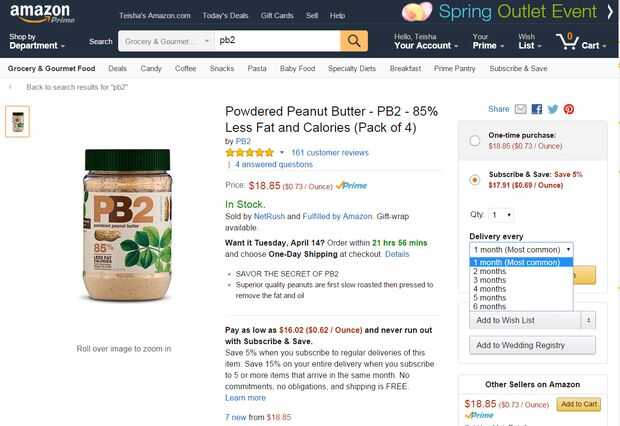Click the product thumbnail image
Viewport: 620px width, 426px height.
click(18, 121)
